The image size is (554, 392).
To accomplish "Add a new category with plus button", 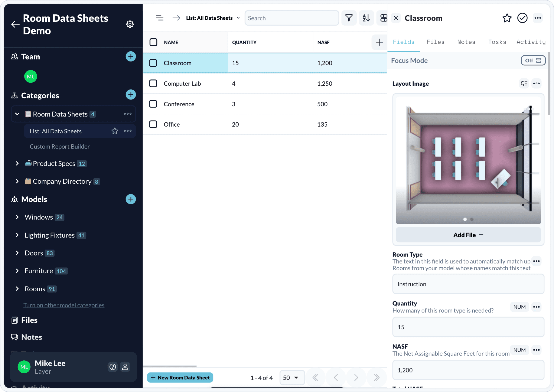I will [x=131, y=95].
